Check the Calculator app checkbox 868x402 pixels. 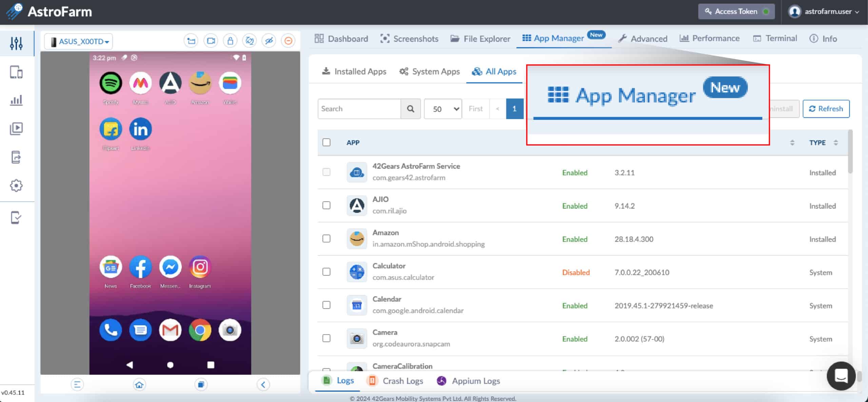(326, 272)
